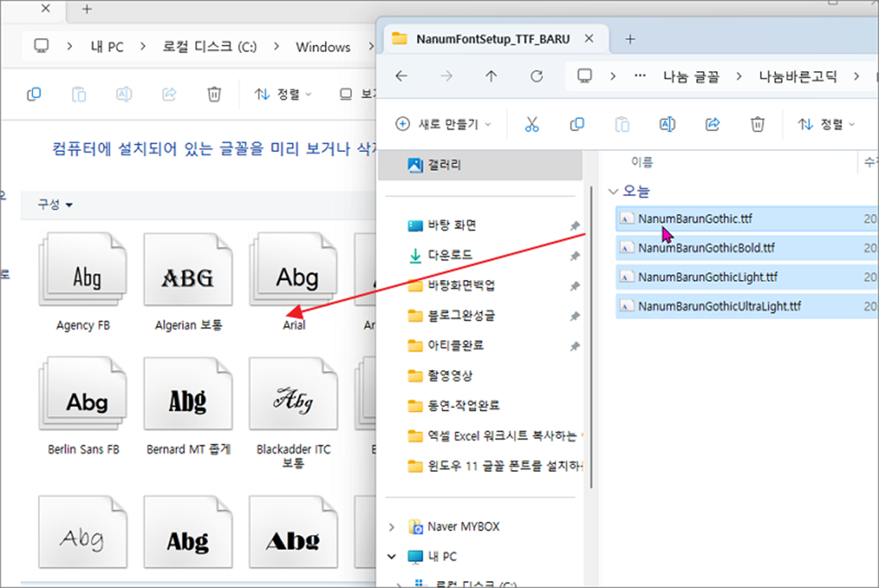The image size is (879, 588).
Task: Click Rename icon in Fonts window toolbar
Action: tap(124, 94)
